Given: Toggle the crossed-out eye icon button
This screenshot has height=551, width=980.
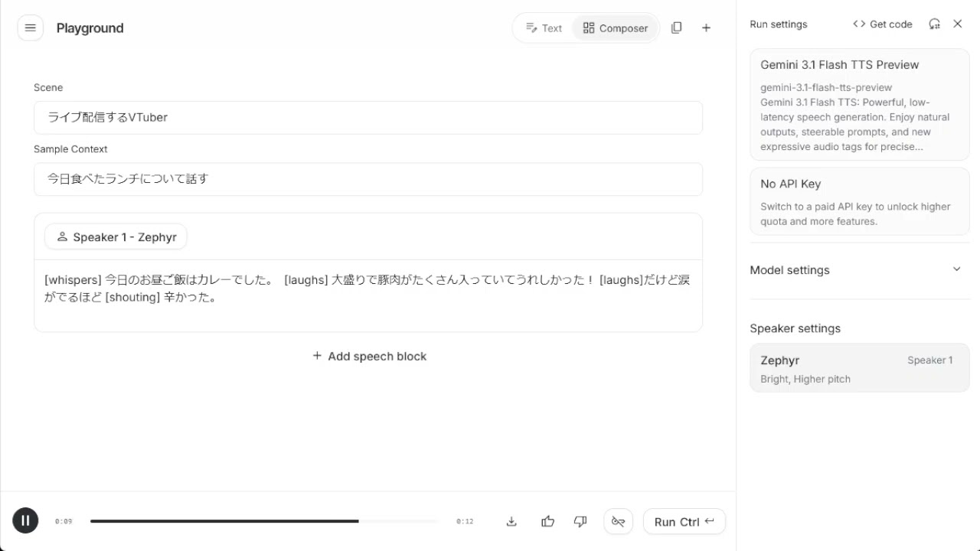Looking at the screenshot, I should point(618,522).
